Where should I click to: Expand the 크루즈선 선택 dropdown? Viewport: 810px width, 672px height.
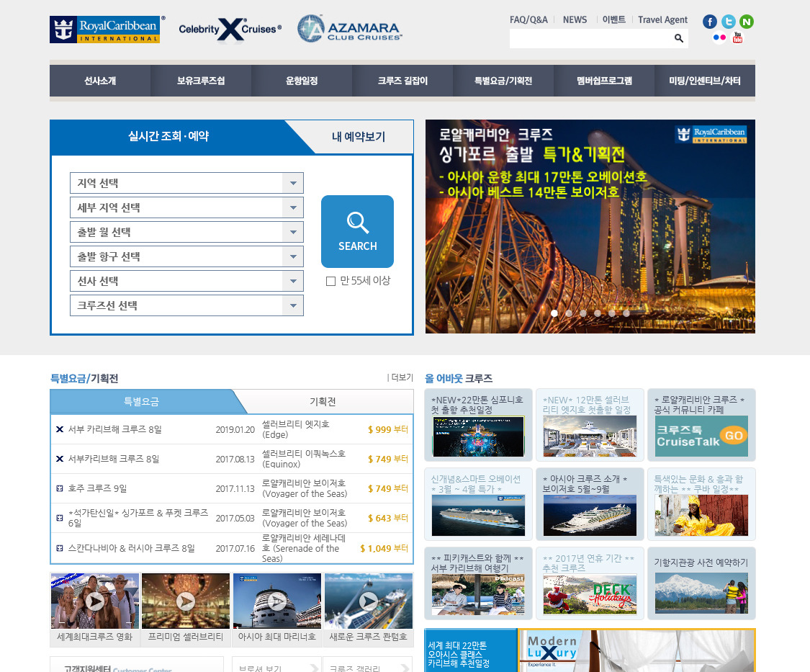tap(186, 305)
